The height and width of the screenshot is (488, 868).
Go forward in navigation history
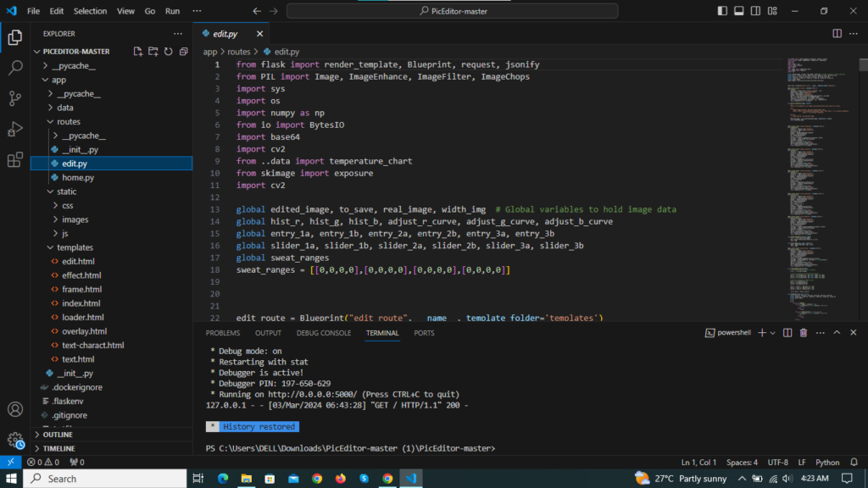pos(274,11)
